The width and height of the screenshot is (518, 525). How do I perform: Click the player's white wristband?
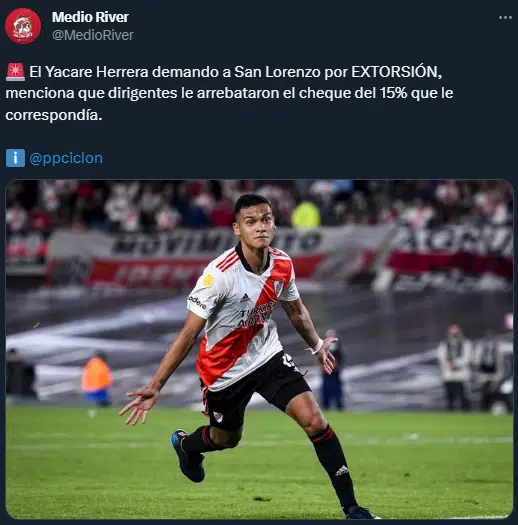click(x=316, y=347)
